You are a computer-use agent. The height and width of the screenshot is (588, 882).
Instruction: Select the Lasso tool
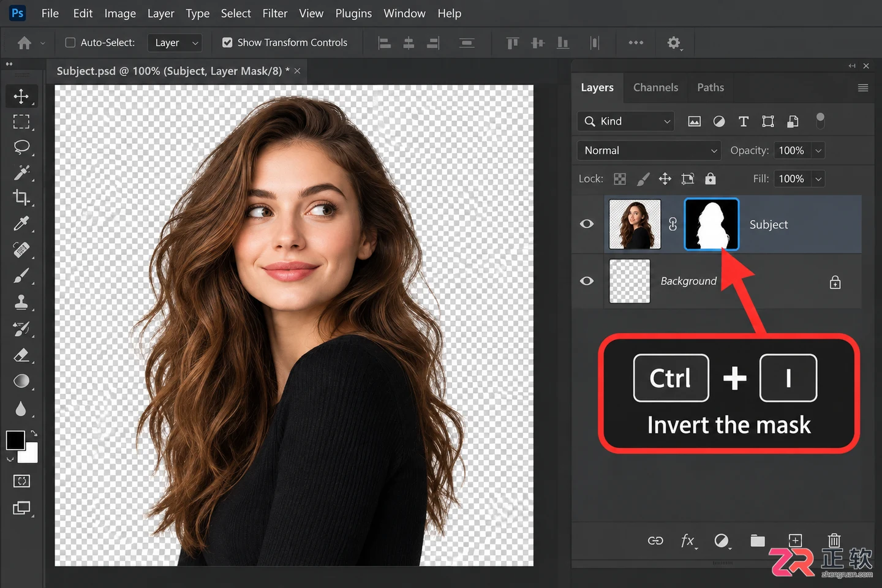pos(21,147)
